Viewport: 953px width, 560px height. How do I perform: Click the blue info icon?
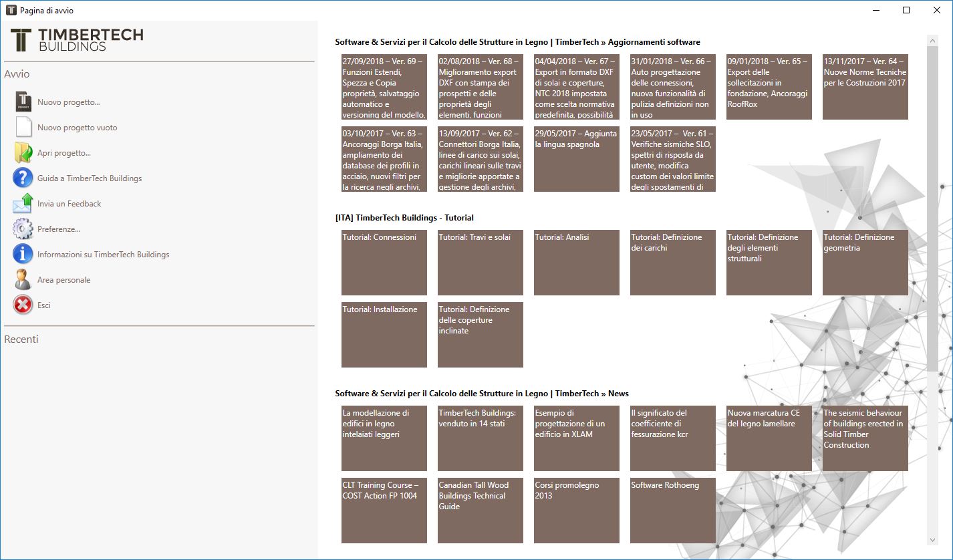click(23, 254)
